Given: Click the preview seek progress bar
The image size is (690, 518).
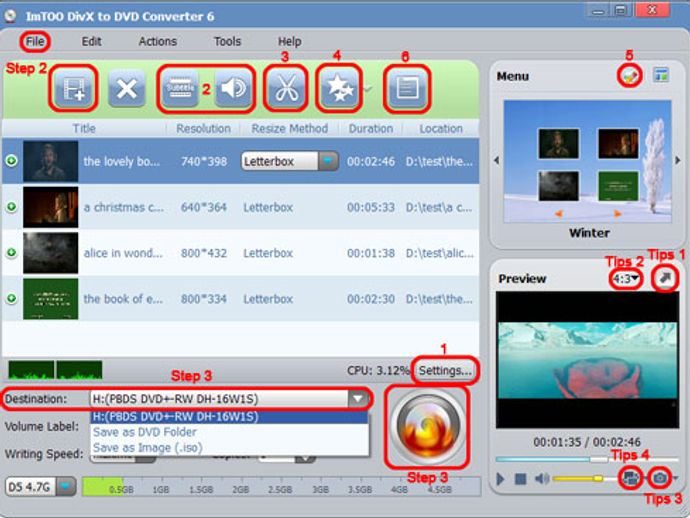Looking at the screenshot, I should [x=587, y=459].
